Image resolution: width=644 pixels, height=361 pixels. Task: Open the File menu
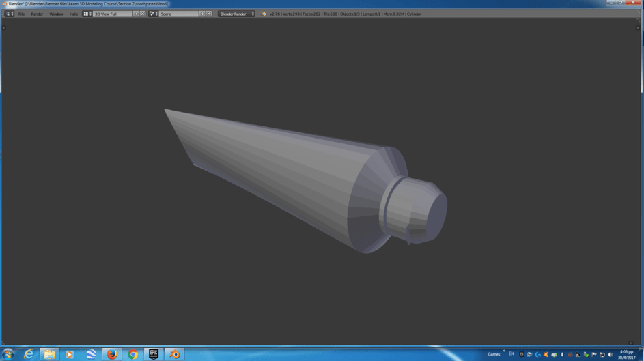point(21,14)
